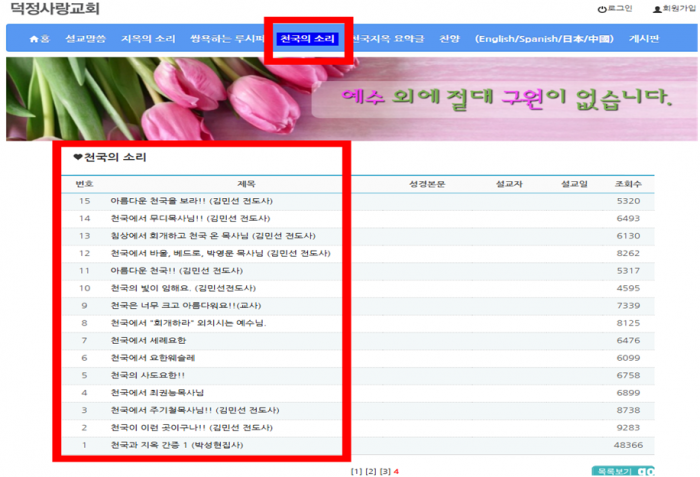Screen dimensions: 700x477
Task: Click the 회원가입 person icon
Action: (x=657, y=9)
